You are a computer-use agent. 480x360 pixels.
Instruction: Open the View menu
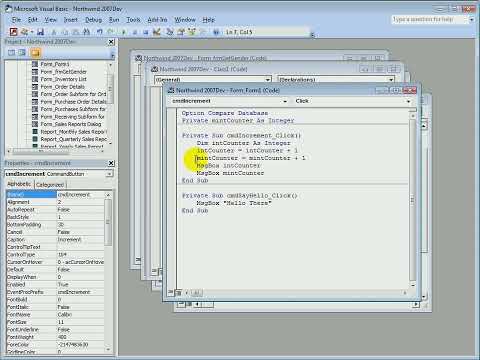pos(51,20)
